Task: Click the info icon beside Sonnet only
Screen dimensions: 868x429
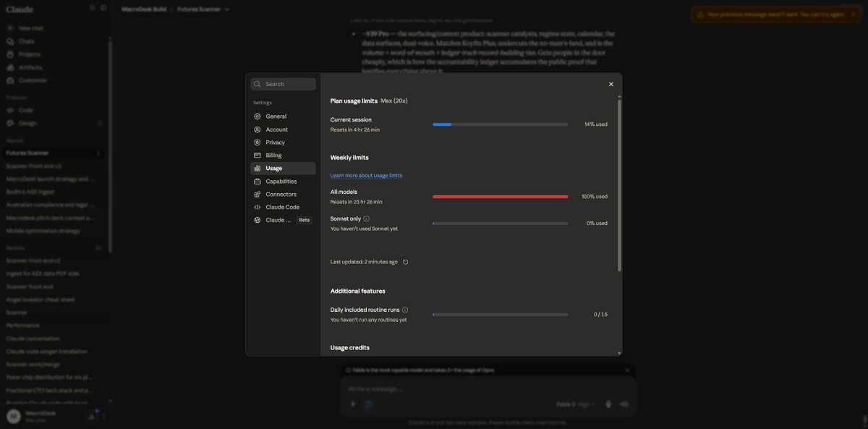Action: [x=367, y=218]
